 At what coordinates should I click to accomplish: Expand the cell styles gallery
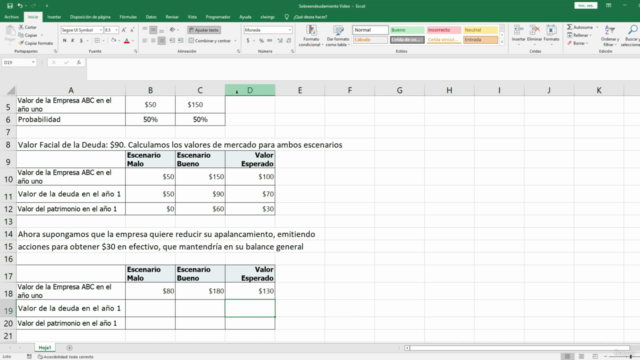502,42
